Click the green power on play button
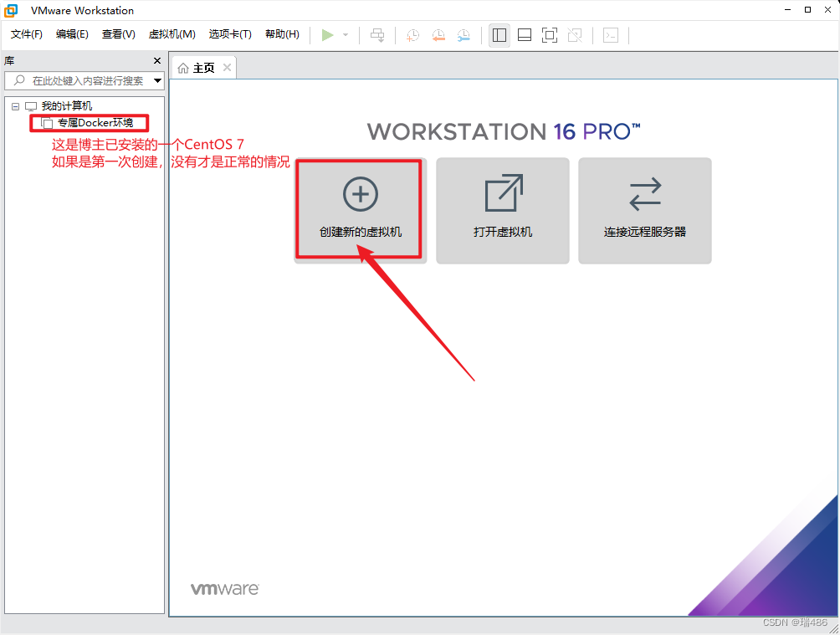Viewport: 840px width, 635px height. (x=327, y=35)
